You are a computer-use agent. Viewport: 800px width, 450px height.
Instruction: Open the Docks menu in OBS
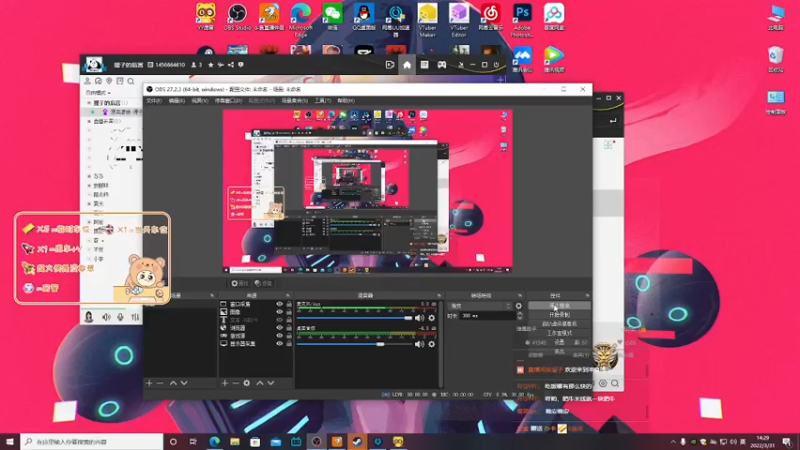pos(228,101)
